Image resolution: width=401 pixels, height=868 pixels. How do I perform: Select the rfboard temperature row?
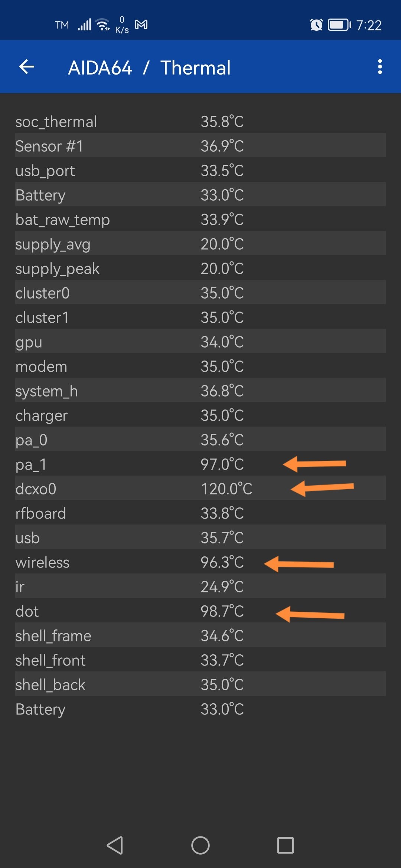pyautogui.click(x=200, y=513)
